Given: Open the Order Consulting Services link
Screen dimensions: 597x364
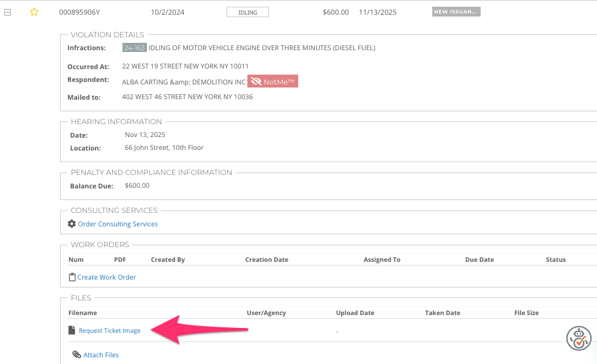Looking at the screenshot, I should [118, 224].
